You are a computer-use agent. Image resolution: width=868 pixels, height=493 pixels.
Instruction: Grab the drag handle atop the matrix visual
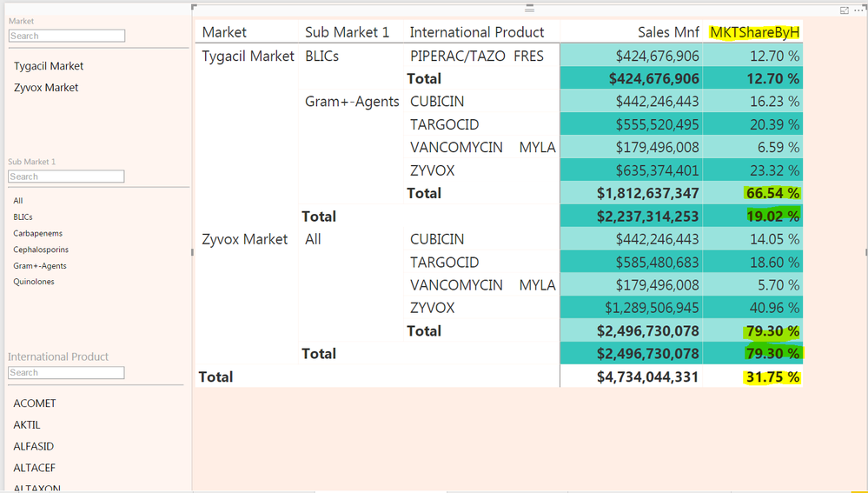pos(530,9)
